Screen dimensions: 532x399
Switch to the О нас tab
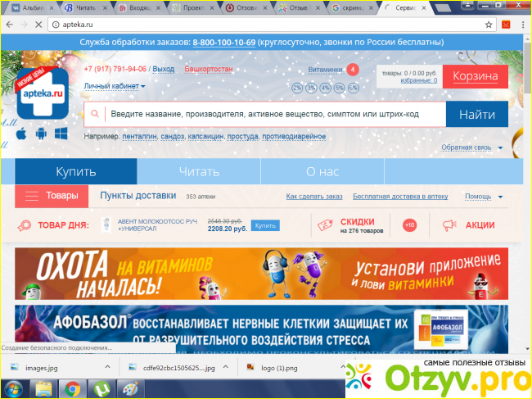(x=322, y=172)
